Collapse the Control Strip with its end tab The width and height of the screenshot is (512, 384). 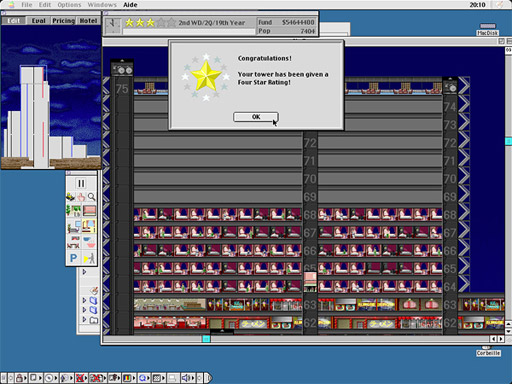click(208, 378)
